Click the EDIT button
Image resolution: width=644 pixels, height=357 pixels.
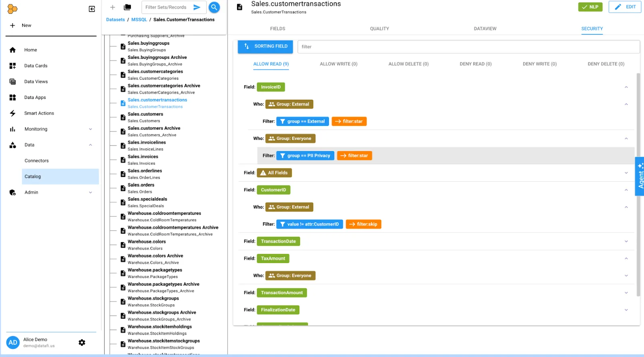(x=625, y=7)
